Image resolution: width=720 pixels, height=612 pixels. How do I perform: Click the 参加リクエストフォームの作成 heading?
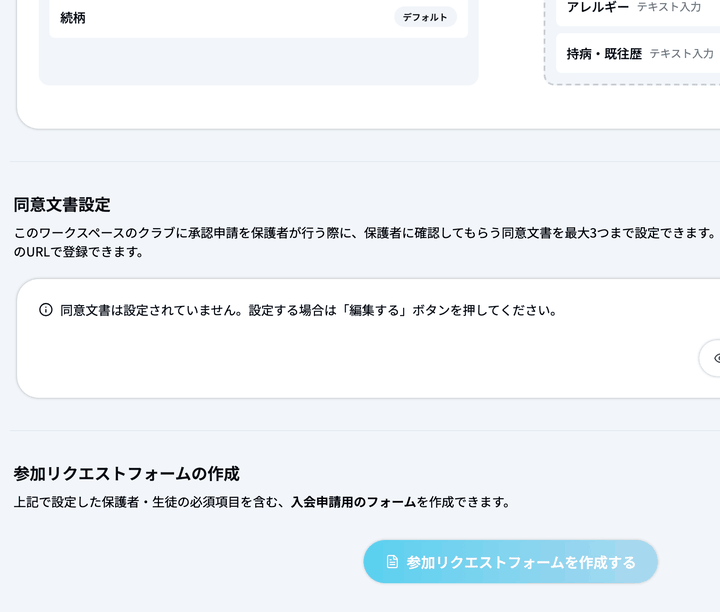[127, 473]
